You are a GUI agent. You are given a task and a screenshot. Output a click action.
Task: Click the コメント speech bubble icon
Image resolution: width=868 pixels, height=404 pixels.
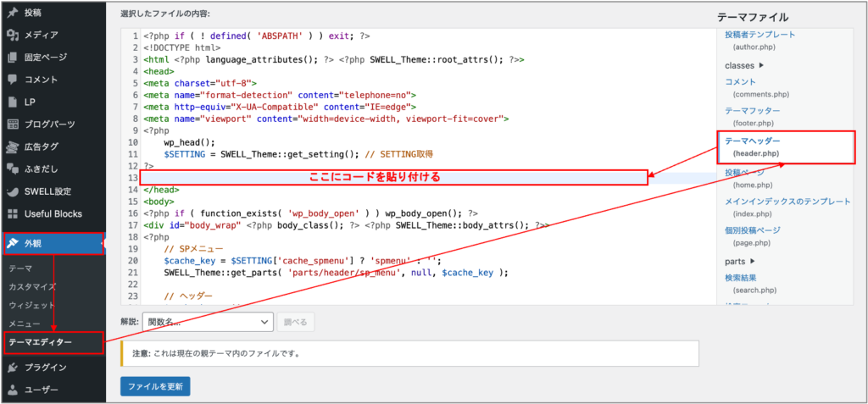click(12, 79)
